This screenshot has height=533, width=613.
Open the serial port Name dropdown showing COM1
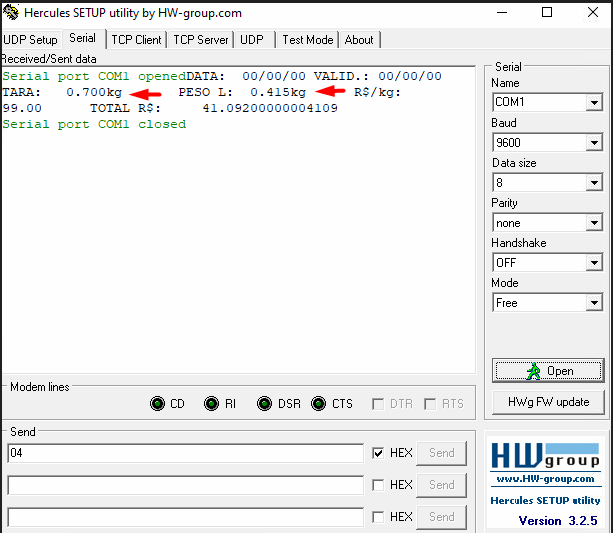(594, 102)
